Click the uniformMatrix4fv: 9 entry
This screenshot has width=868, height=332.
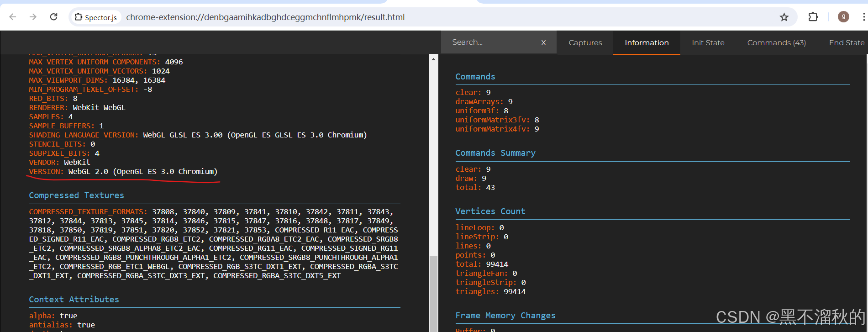point(497,129)
